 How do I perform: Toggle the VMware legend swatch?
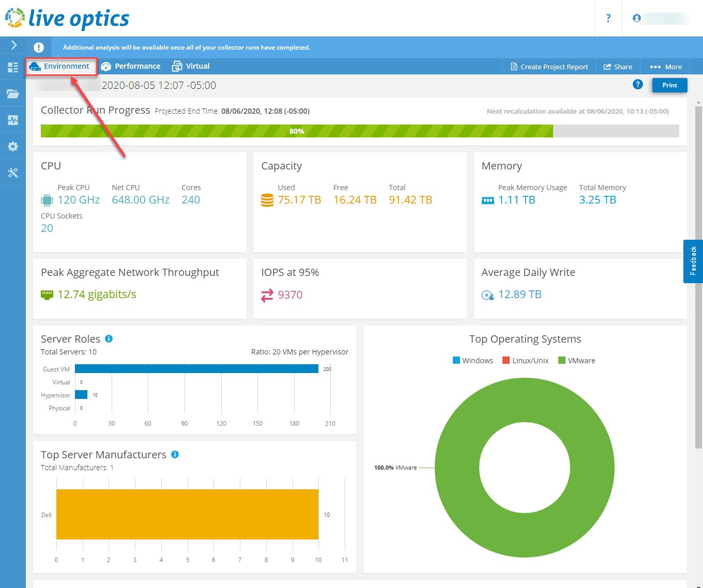click(562, 360)
